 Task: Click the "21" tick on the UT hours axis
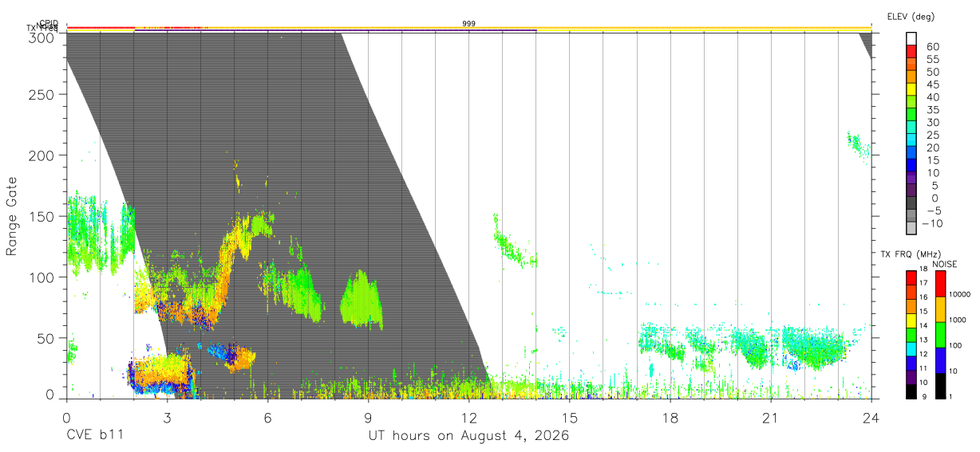pyautogui.click(x=770, y=418)
